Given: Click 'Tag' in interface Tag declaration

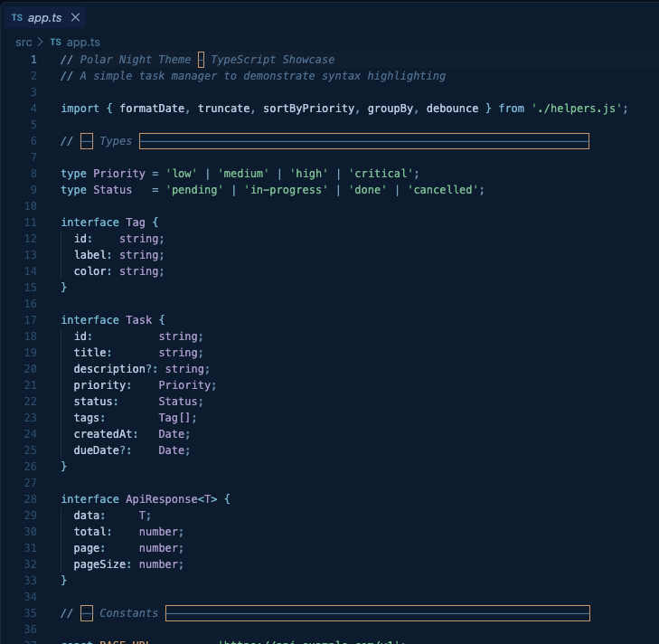Looking at the screenshot, I should (x=136, y=223).
